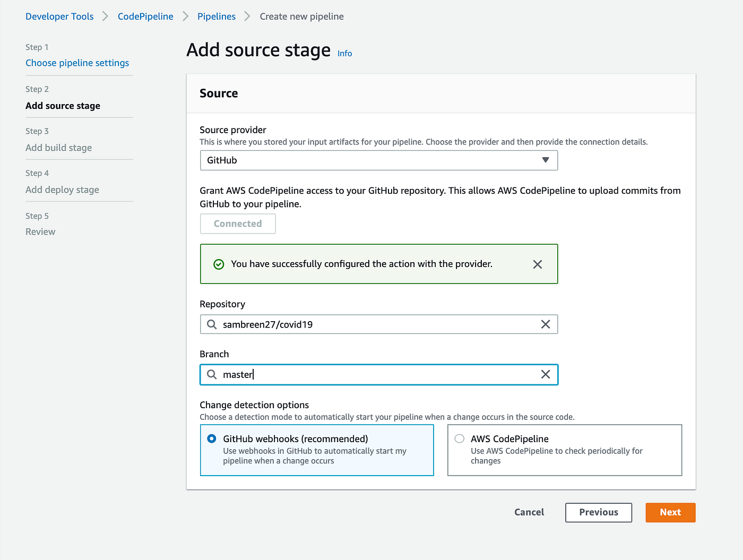Click the Branch search magnifier icon
Image resolution: width=743 pixels, height=560 pixels.
212,374
